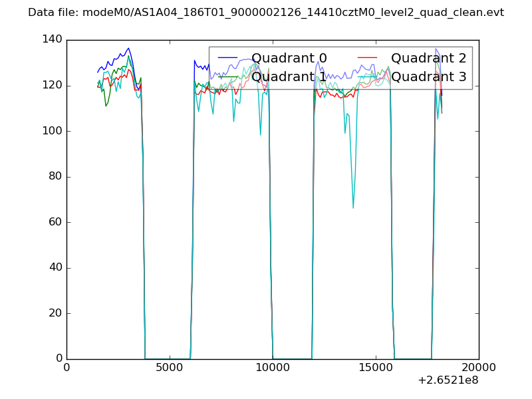Click the 5000 x-axis tick label
The width and height of the screenshot is (532, 399).
pos(170,368)
